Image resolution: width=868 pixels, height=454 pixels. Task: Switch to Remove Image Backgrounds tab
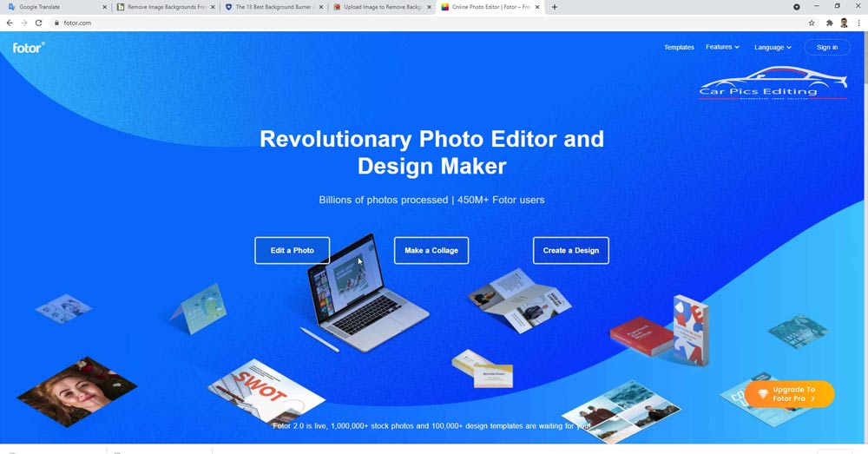[x=165, y=7]
